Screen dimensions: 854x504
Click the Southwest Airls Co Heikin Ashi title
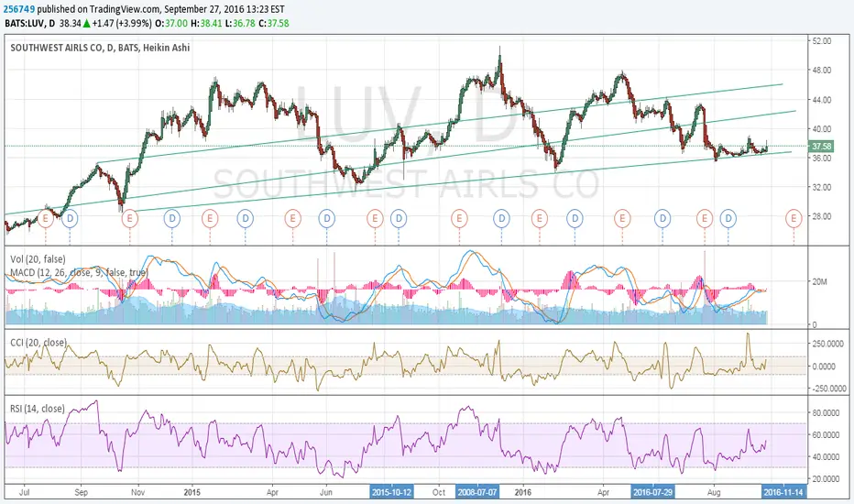100,48
